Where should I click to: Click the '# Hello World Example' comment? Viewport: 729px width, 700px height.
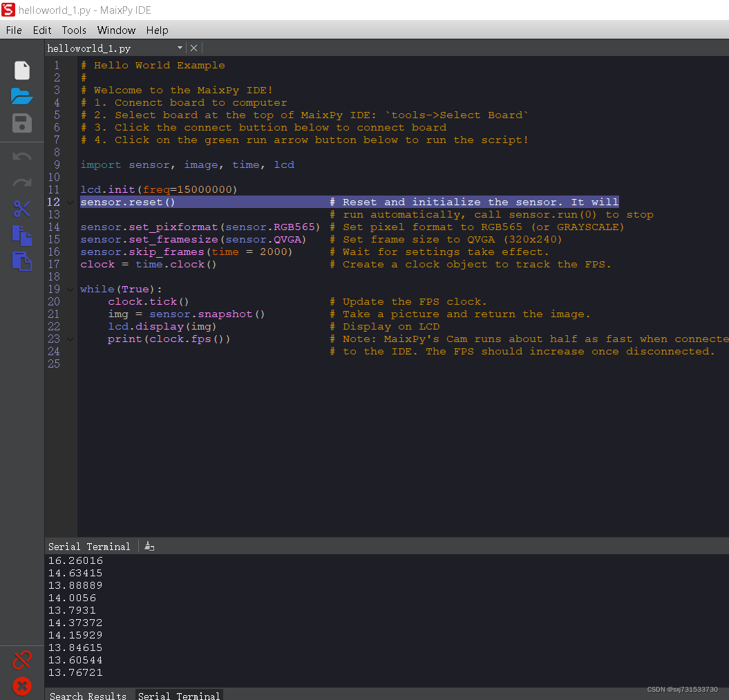point(153,66)
